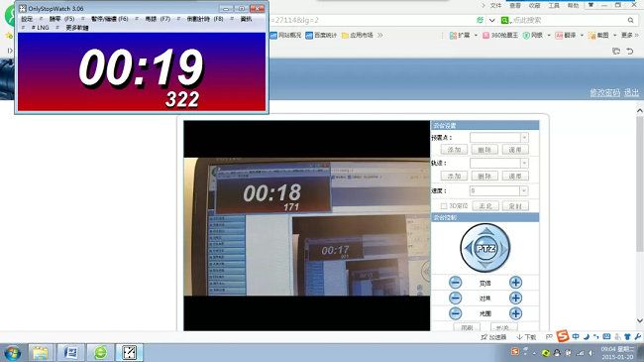Click the plus button in the first lens row
644x362 pixels.
tap(516, 283)
